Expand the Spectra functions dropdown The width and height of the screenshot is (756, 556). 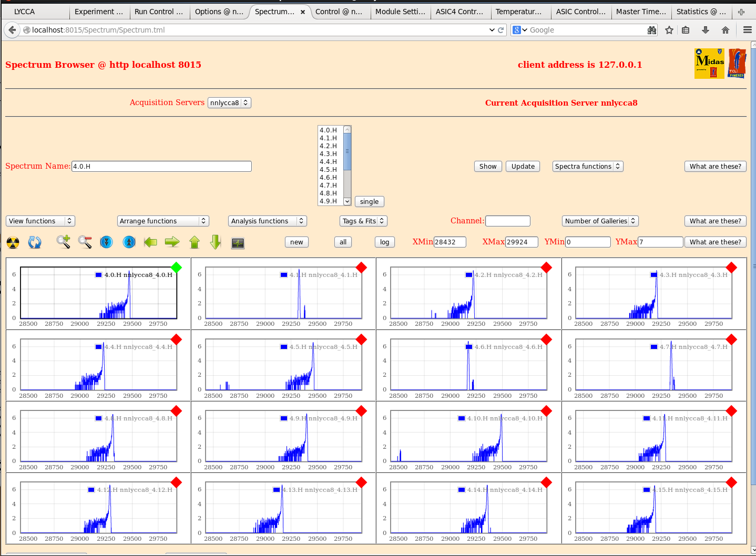point(587,167)
